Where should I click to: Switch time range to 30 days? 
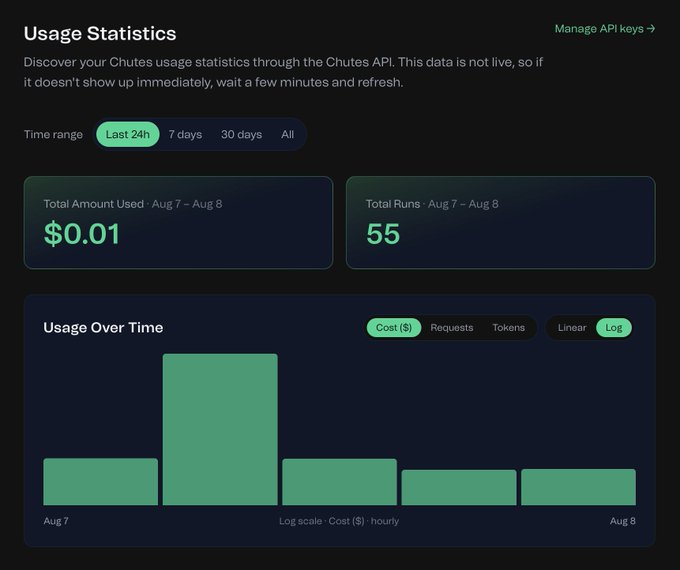point(242,134)
